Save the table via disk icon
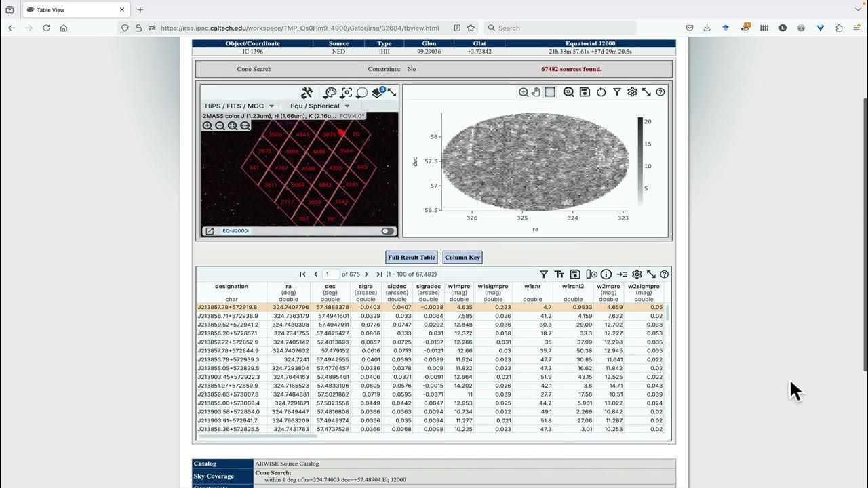The height and width of the screenshot is (488, 868). 575,274
